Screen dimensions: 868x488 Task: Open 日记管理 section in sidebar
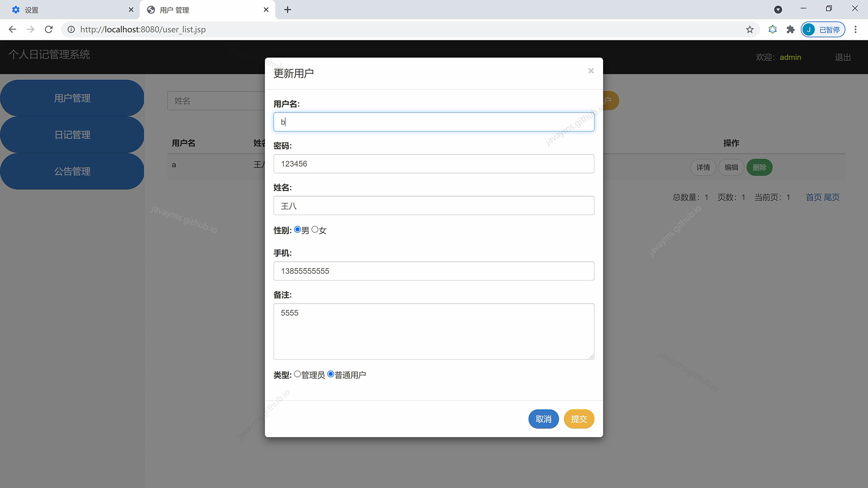pos(72,134)
